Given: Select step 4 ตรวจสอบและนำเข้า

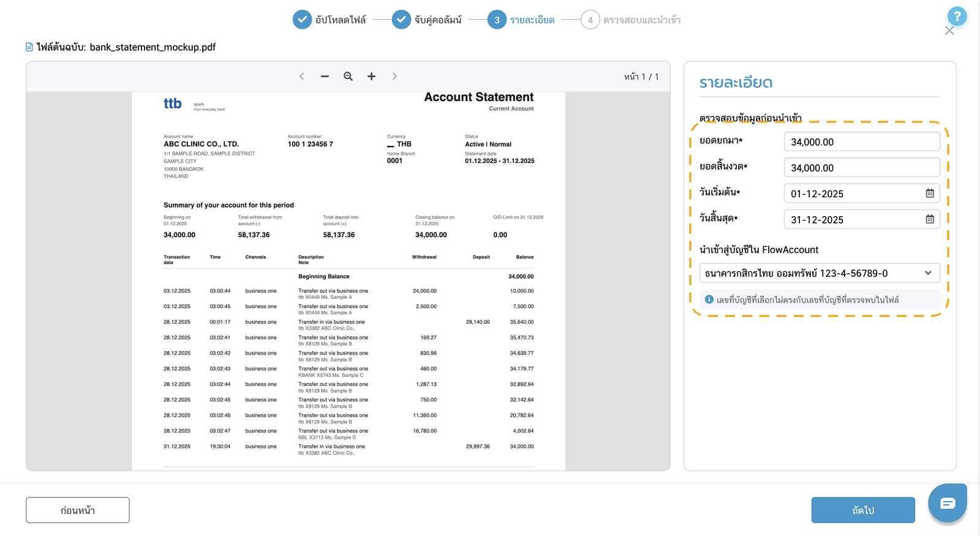Looking at the screenshot, I should [631, 20].
